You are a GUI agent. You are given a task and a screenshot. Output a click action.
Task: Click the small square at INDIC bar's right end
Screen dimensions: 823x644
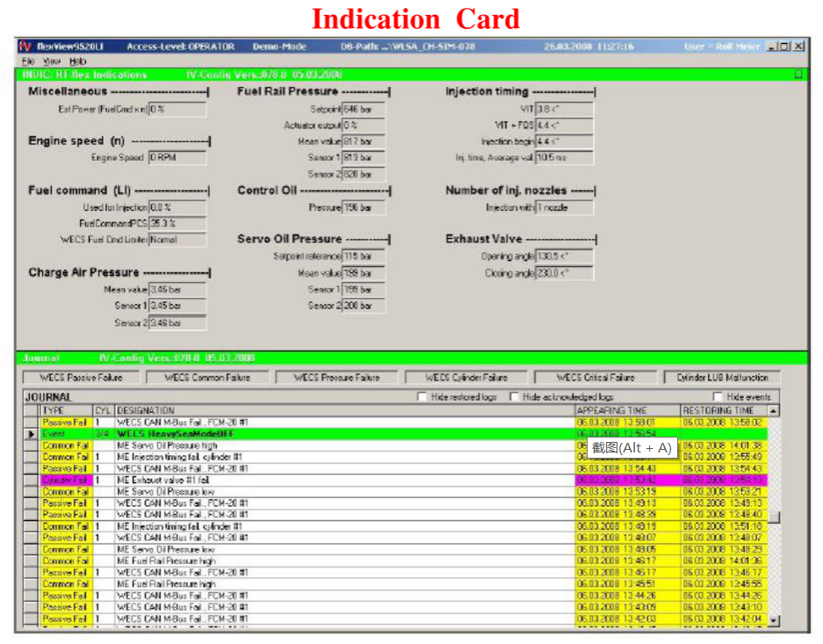(x=798, y=75)
